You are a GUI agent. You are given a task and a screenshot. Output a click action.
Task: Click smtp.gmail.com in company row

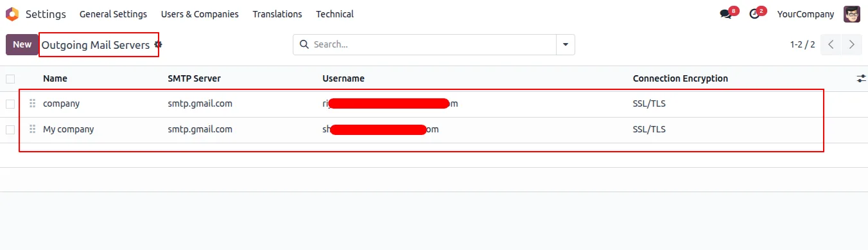tap(200, 103)
